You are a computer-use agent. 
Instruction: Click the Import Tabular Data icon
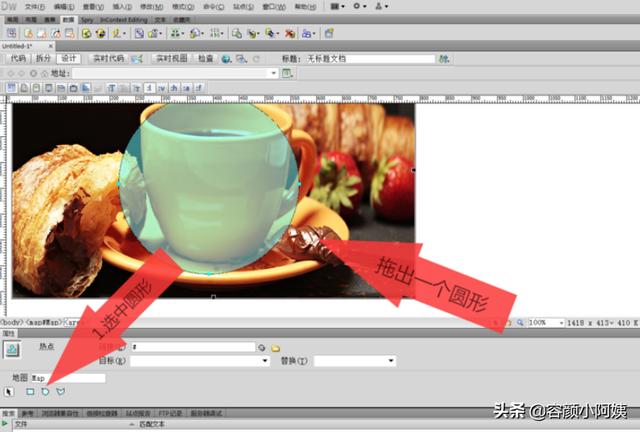12,33
